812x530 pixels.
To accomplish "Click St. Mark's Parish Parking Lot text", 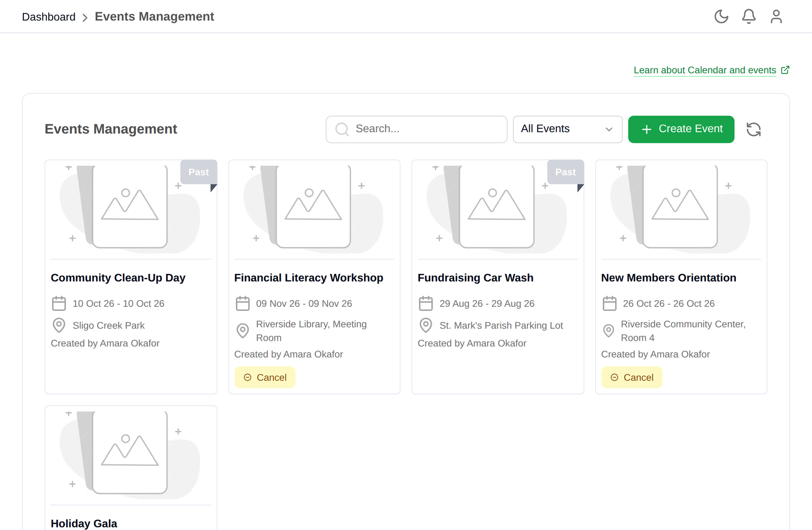I will pyautogui.click(x=501, y=325).
